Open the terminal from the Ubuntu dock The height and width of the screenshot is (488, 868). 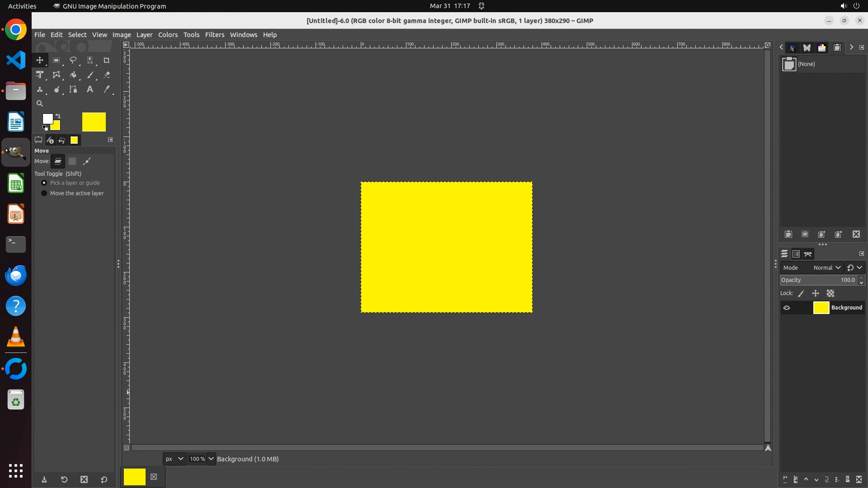16,244
